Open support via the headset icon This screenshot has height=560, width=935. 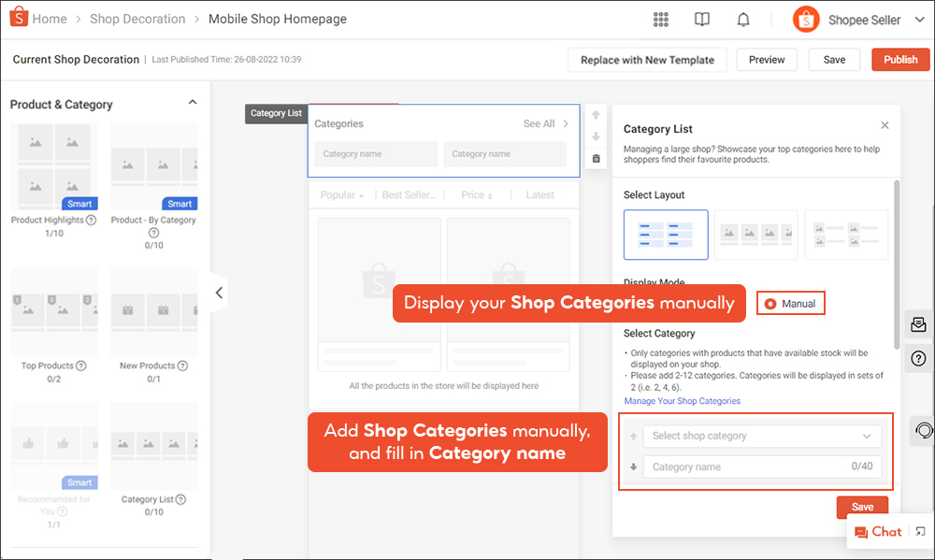pyautogui.click(x=926, y=430)
